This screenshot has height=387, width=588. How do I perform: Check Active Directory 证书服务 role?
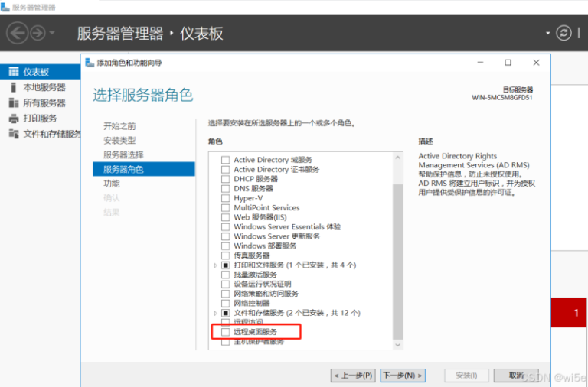[x=225, y=169]
